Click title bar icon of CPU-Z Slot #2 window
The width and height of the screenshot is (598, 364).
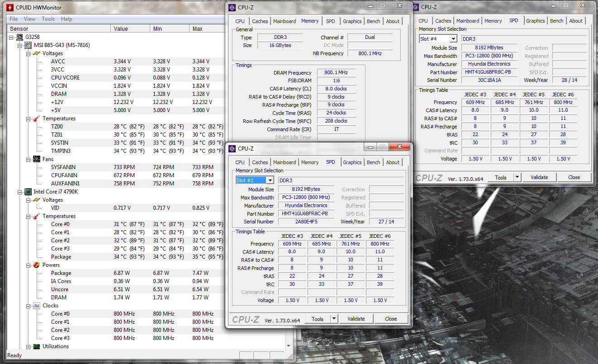point(232,148)
